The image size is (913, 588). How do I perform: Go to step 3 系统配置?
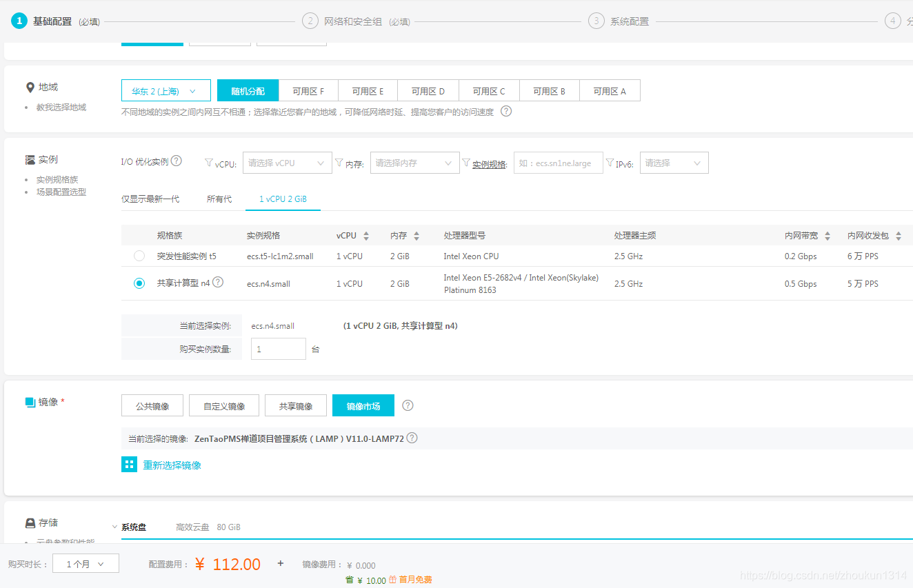(x=619, y=21)
